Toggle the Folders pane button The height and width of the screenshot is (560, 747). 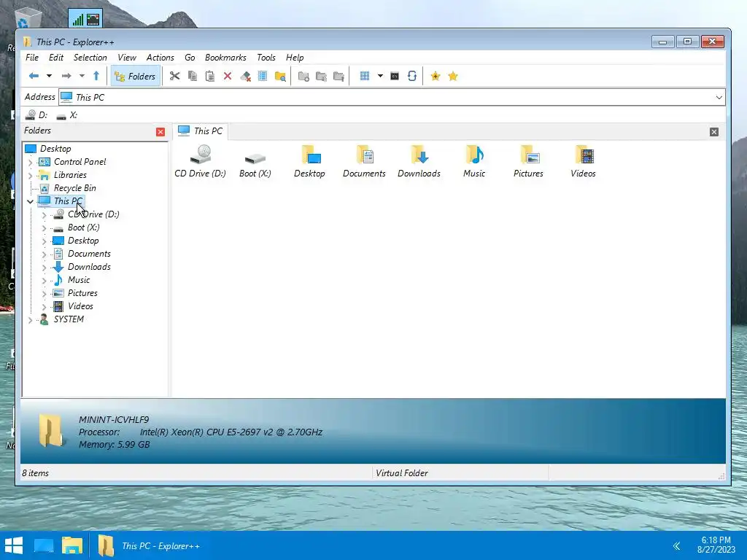coord(135,76)
